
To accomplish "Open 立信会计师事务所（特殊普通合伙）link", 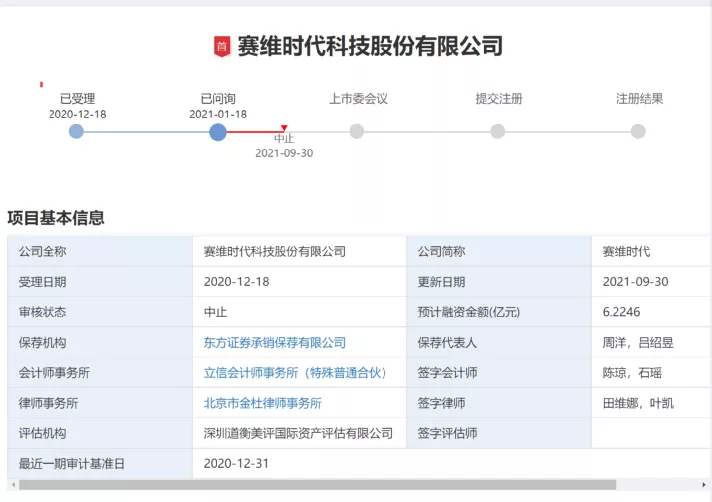I will (x=295, y=373).
